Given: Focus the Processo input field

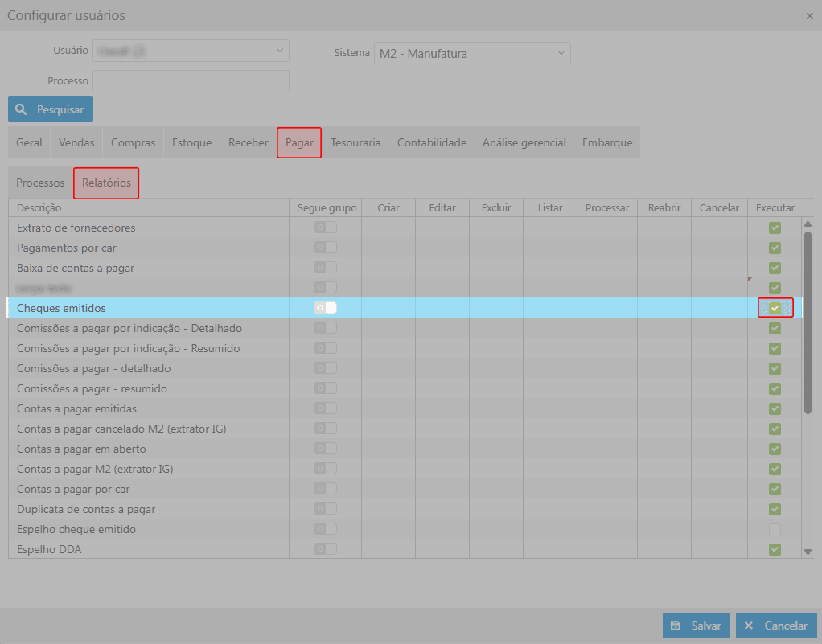Looking at the screenshot, I should click(191, 81).
